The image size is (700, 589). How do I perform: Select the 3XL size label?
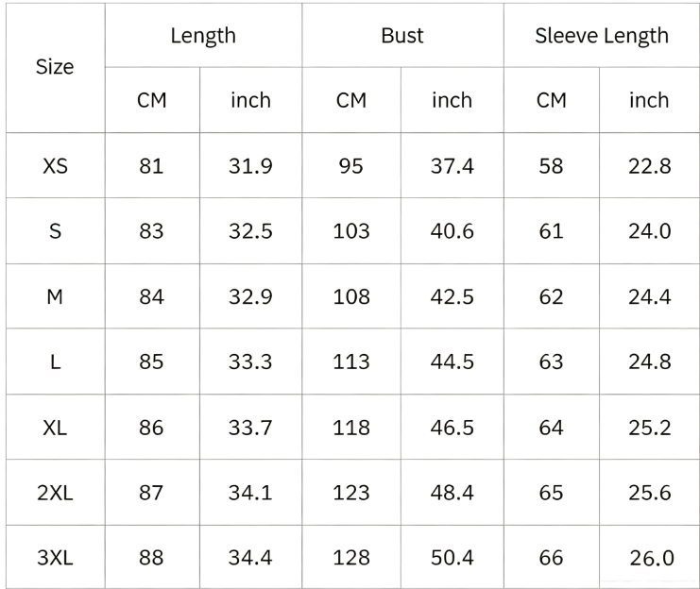point(55,557)
